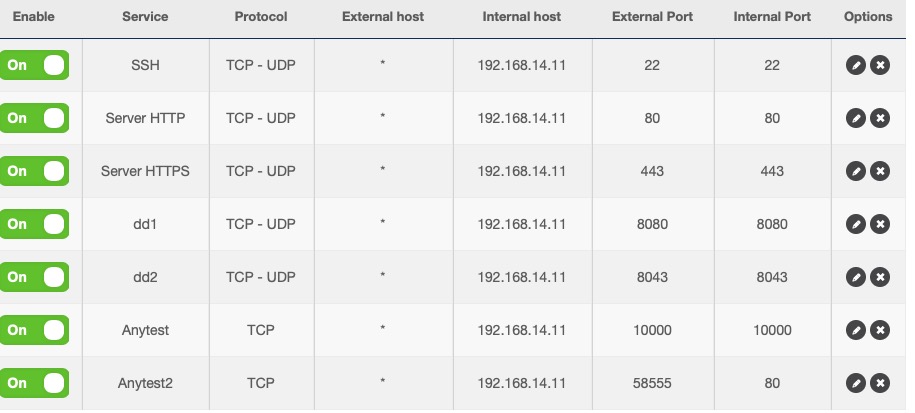Edit the Anytest2 rule
The width and height of the screenshot is (915, 413).
(855, 383)
